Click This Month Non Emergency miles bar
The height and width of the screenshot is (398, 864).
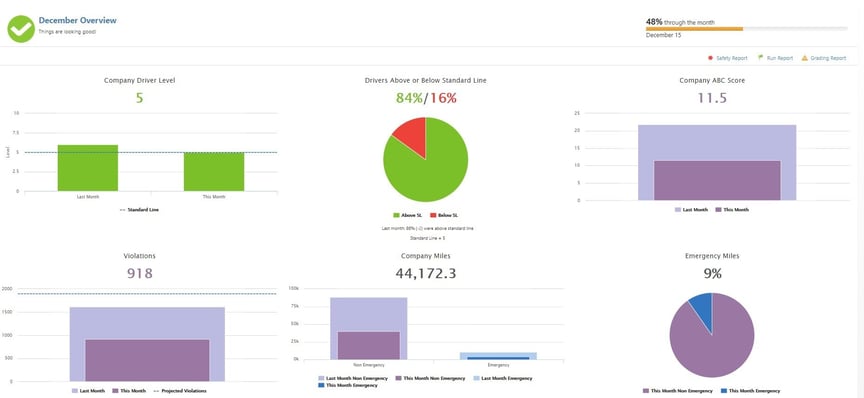pyautogui.click(x=369, y=346)
